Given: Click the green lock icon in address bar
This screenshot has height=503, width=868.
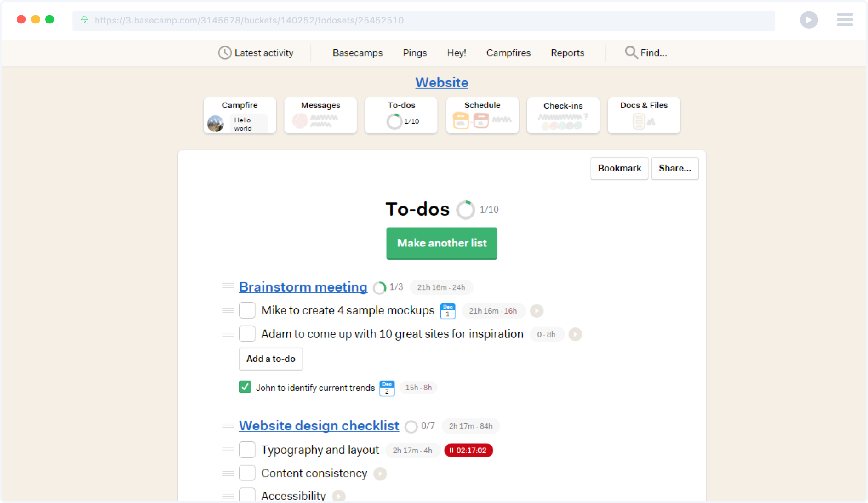Looking at the screenshot, I should tap(84, 20).
